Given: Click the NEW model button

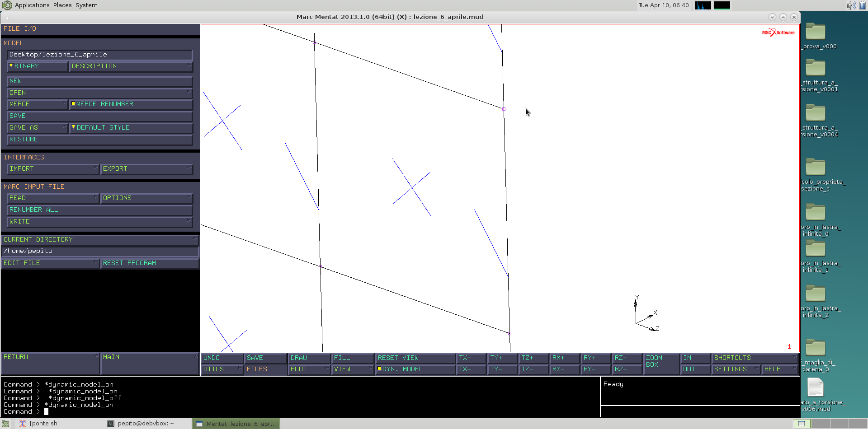Looking at the screenshot, I should (x=100, y=81).
